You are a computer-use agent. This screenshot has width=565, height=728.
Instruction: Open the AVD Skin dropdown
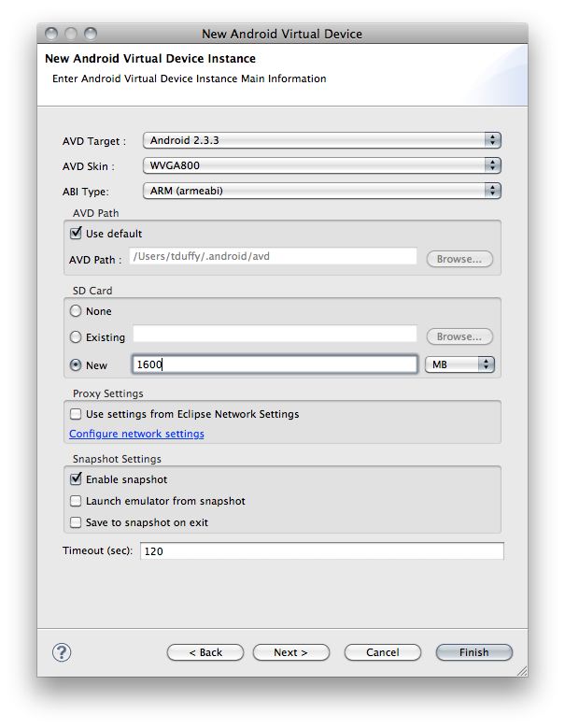(322, 165)
